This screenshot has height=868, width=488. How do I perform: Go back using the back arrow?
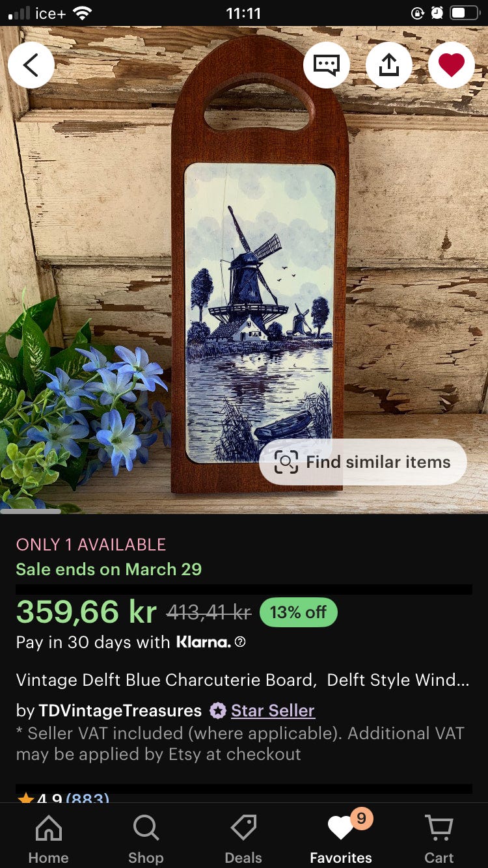tap(31, 65)
